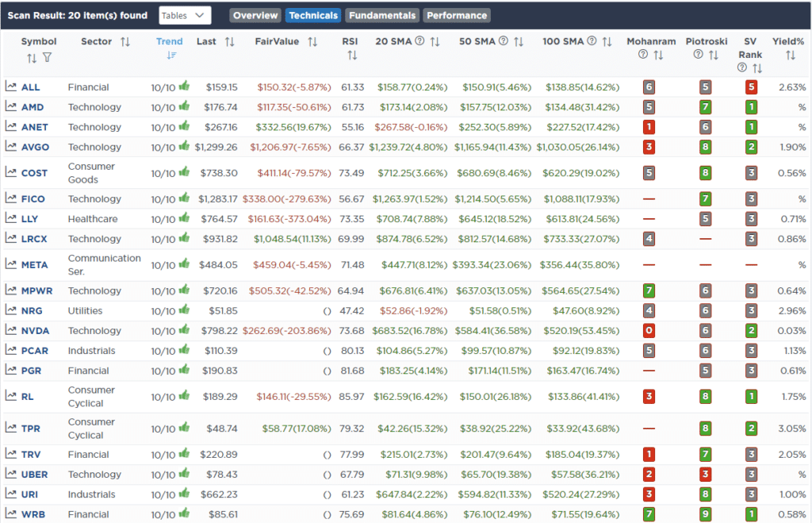812x523 pixels.
Task: Open the TPR symbol link
Action: click(31, 429)
